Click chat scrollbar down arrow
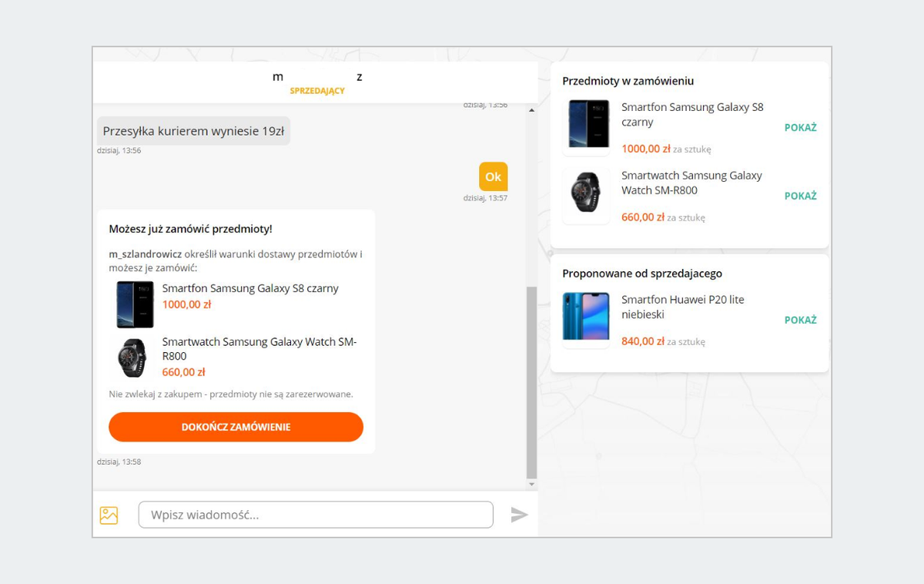The image size is (924, 584). click(531, 485)
